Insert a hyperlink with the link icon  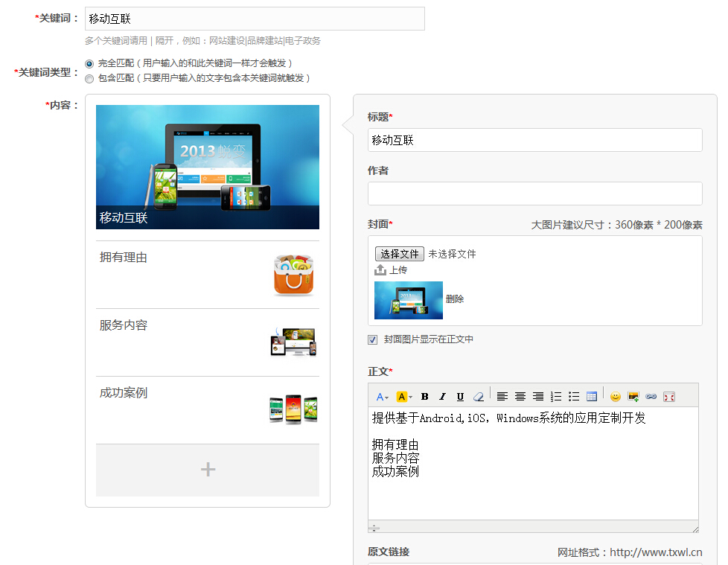coord(651,397)
